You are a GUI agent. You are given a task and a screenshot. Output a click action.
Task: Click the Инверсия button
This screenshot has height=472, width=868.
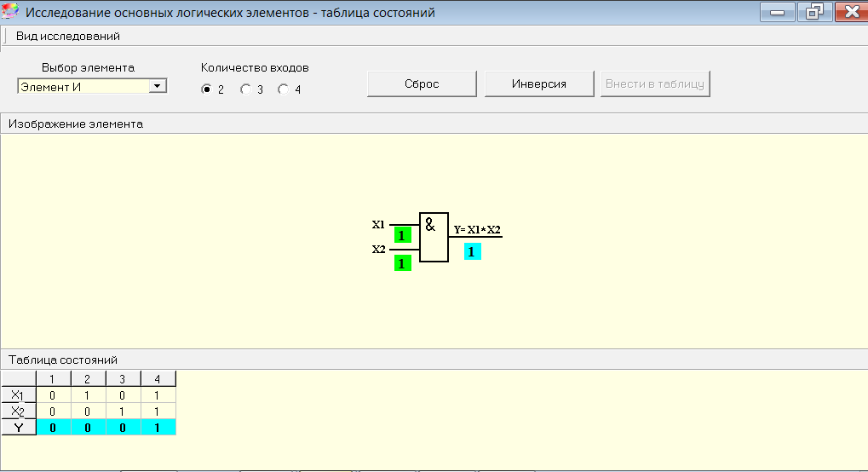click(539, 83)
